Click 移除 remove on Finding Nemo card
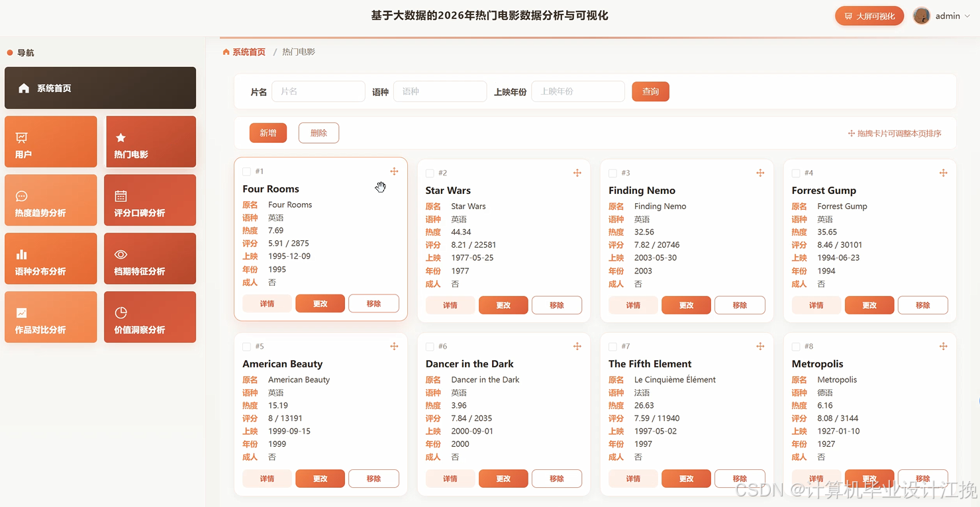The image size is (980, 507). (x=740, y=305)
